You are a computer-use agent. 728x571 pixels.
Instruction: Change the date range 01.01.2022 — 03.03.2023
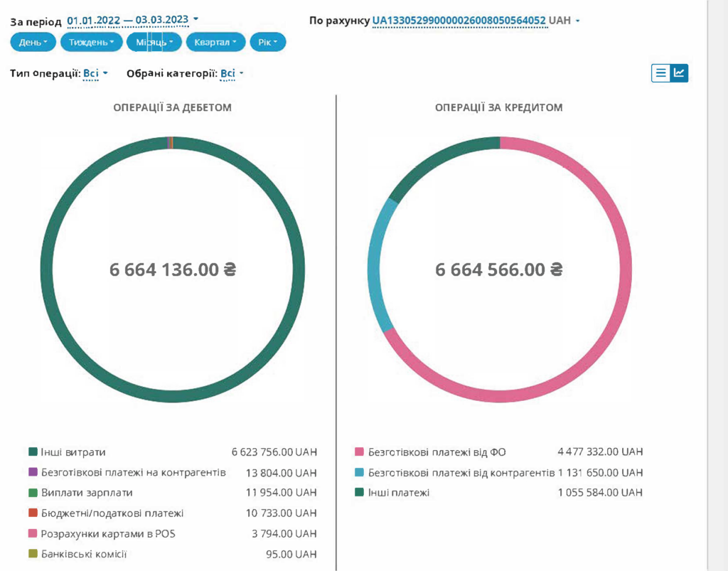(132, 21)
